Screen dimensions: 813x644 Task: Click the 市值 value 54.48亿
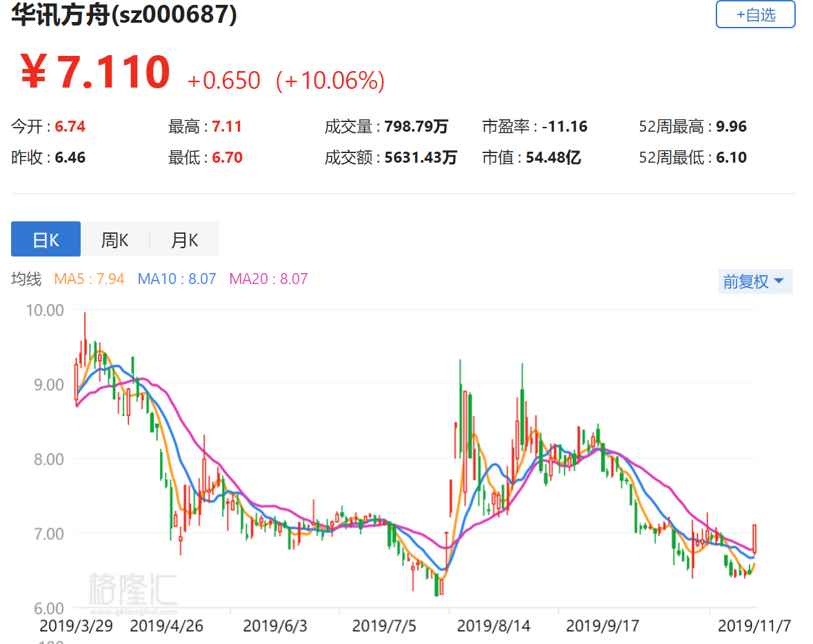coord(553,158)
